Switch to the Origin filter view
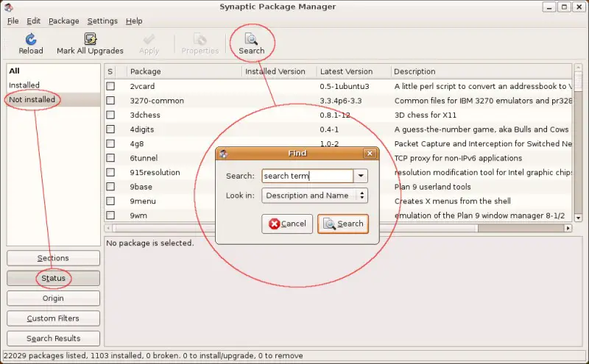 [53, 299]
